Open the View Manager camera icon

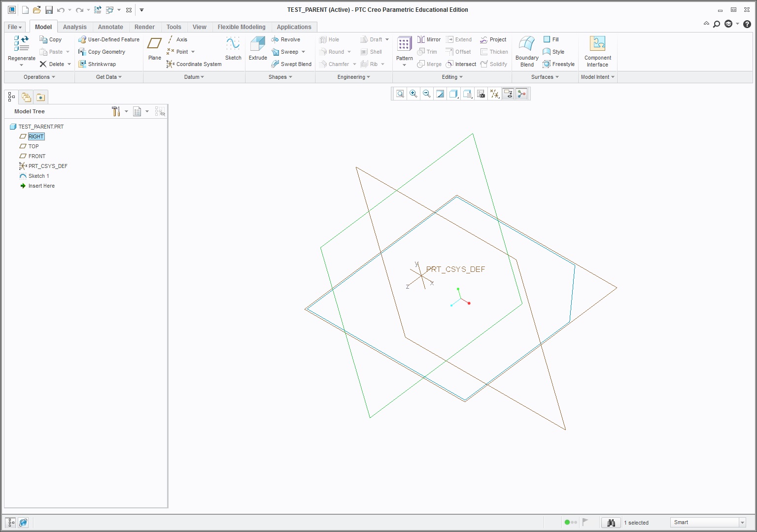pyautogui.click(x=481, y=94)
